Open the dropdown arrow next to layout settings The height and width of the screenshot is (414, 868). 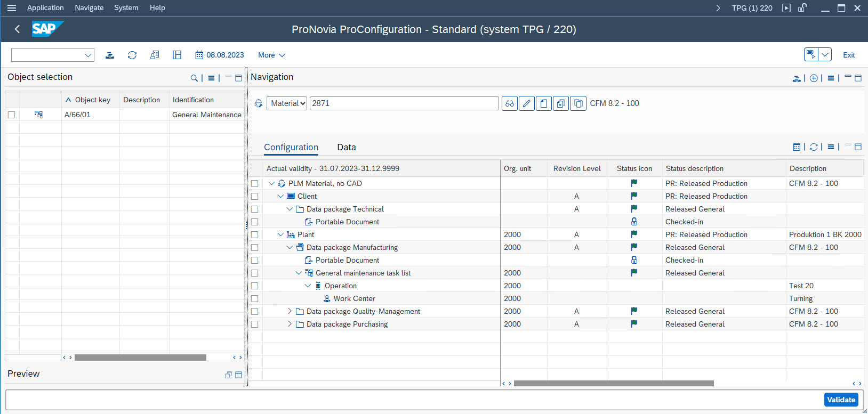click(x=825, y=54)
